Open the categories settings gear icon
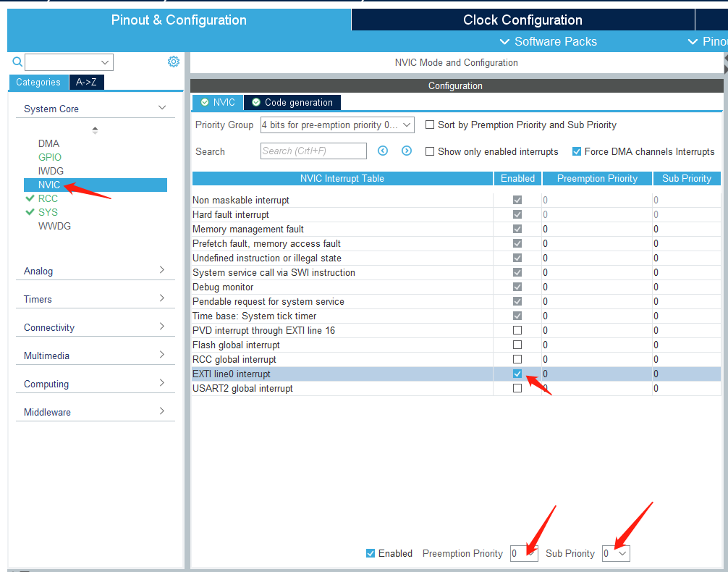Viewport: 728px width, 572px height. [173, 62]
